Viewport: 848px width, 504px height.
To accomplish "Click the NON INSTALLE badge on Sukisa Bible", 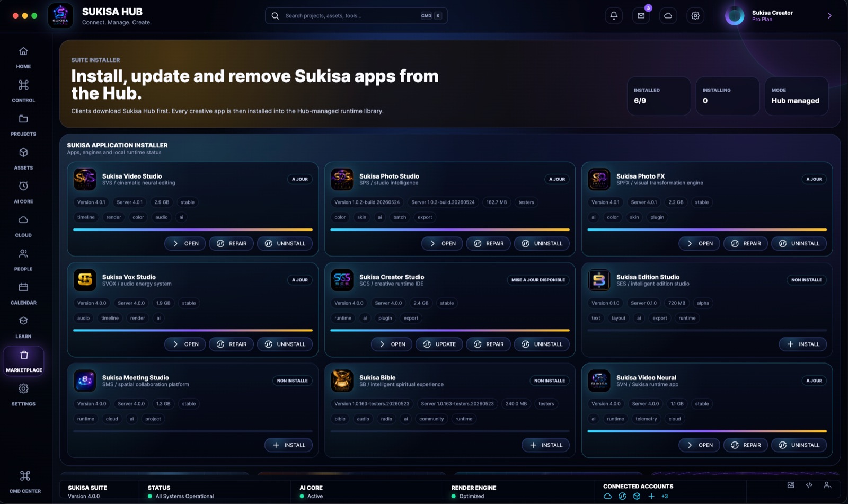I will (x=550, y=381).
